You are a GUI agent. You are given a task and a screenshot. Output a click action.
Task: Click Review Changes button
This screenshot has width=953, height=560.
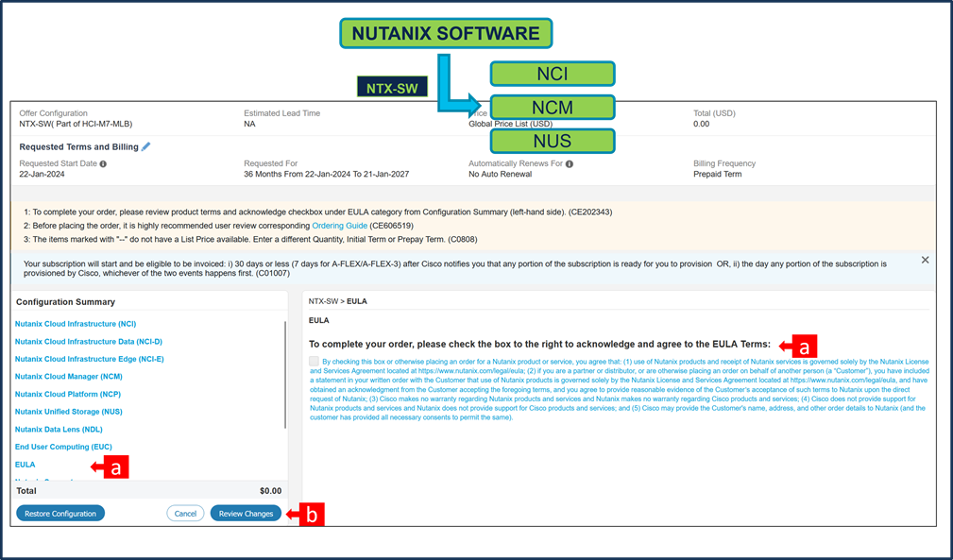coord(247,513)
